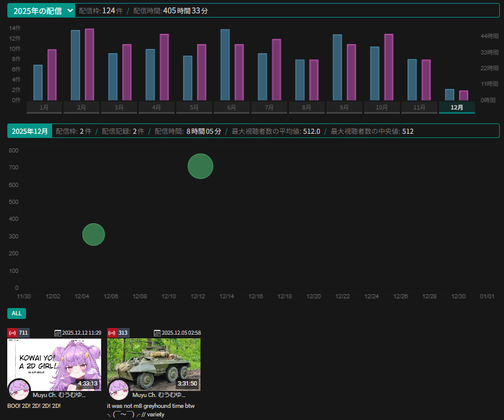Open channel name under the BOO! 2D stream
This screenshot has width=504, height=420.
click(x=59, y=395)
